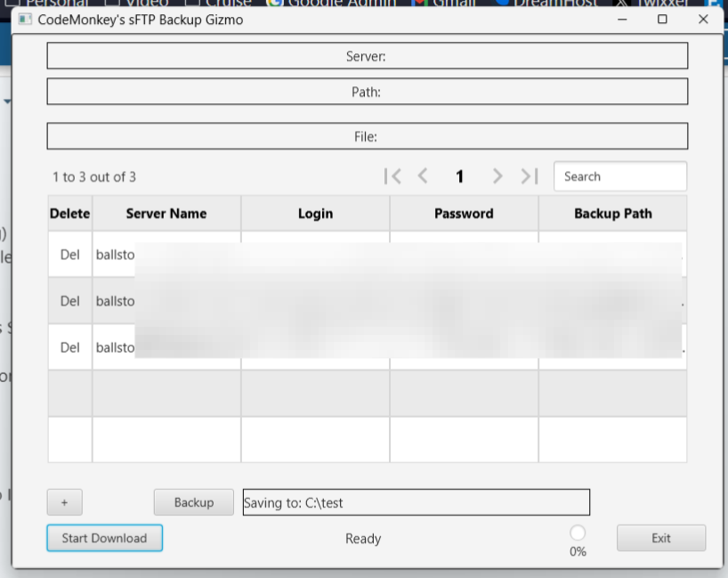Add a new server with the plus button
Screen dimensions: 728x578
(65, 502)
